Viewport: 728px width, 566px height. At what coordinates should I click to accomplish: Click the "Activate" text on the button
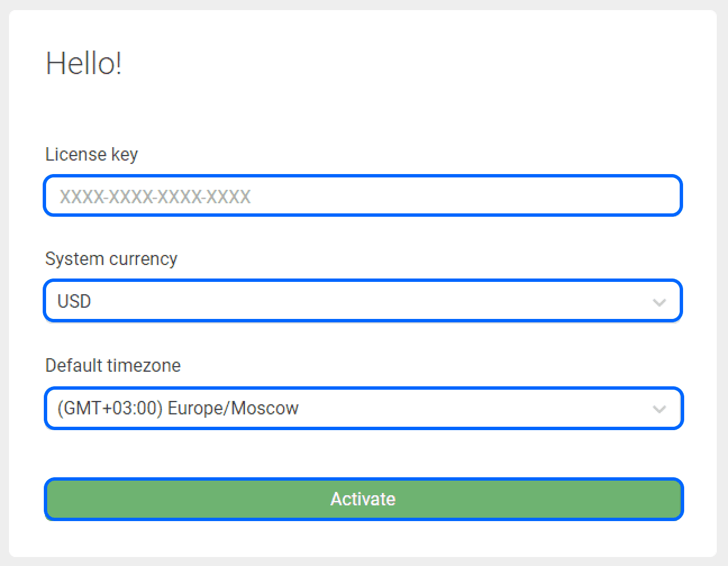pos(363,499)
